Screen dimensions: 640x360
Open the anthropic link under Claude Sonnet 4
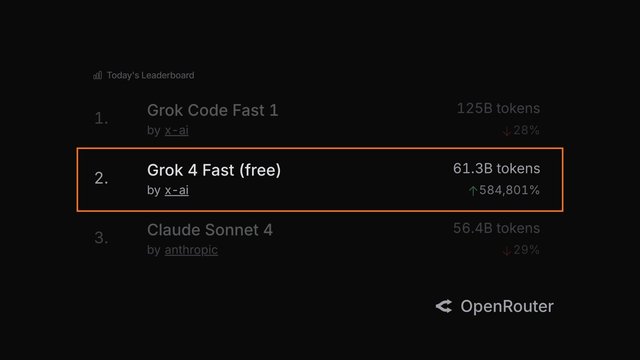pyautogui.click(x=191, y=250)
